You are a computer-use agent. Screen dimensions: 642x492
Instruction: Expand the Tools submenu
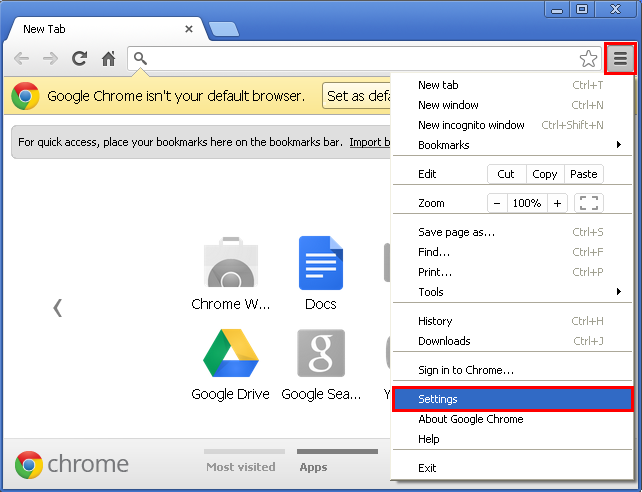point(512,292)
